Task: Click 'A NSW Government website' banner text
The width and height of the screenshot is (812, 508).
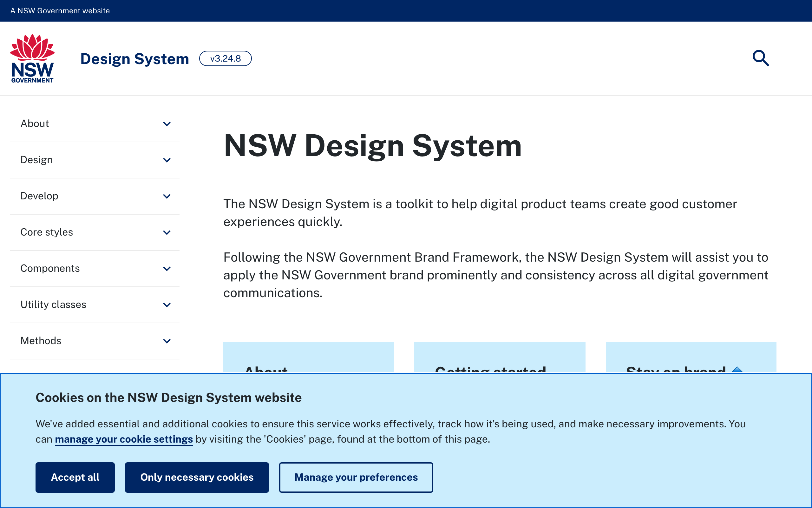Action: 60,11
